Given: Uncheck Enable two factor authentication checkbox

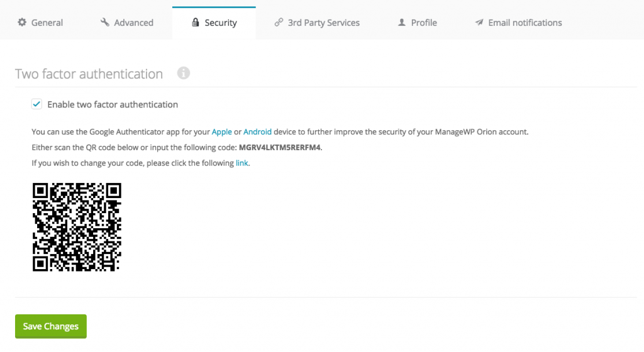Looking at the screenshot, I should point(36,104).
